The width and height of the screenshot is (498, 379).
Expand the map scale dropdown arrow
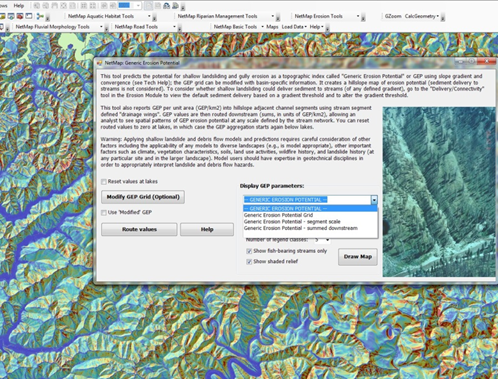pos(138,6)
